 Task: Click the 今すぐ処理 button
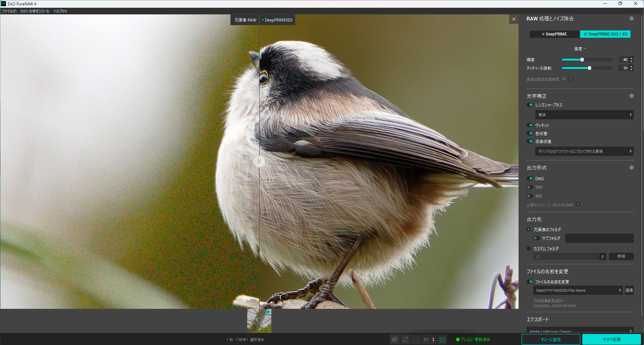click(x=611, y=339)
